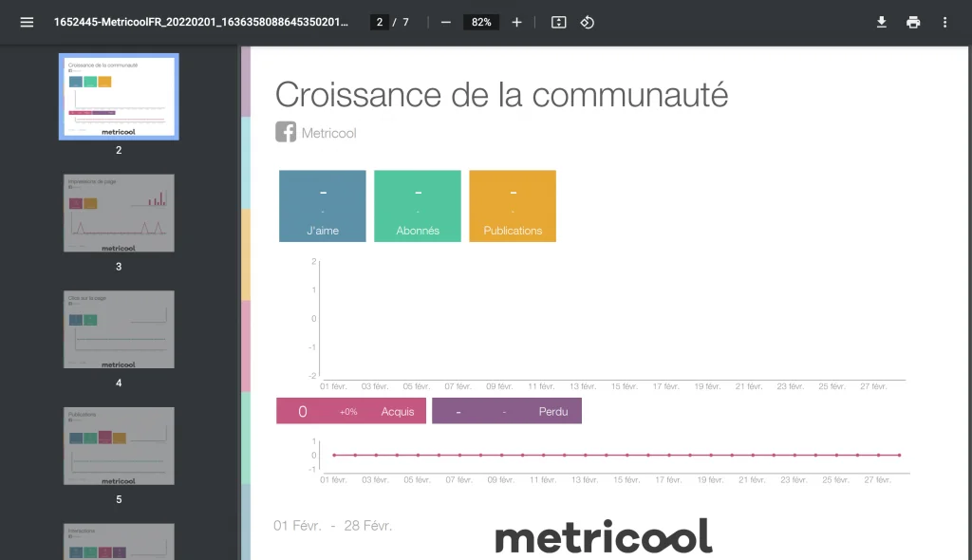The width and height of the screenshot is (972, 560).
Task: Click the zoom out minus button
Action: [x=446, y=23]
